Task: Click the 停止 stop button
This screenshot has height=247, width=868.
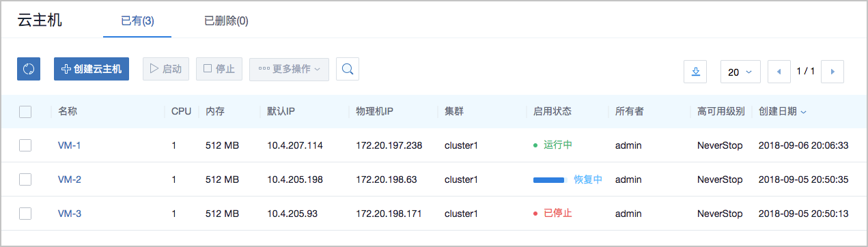Action: (219, 69)
